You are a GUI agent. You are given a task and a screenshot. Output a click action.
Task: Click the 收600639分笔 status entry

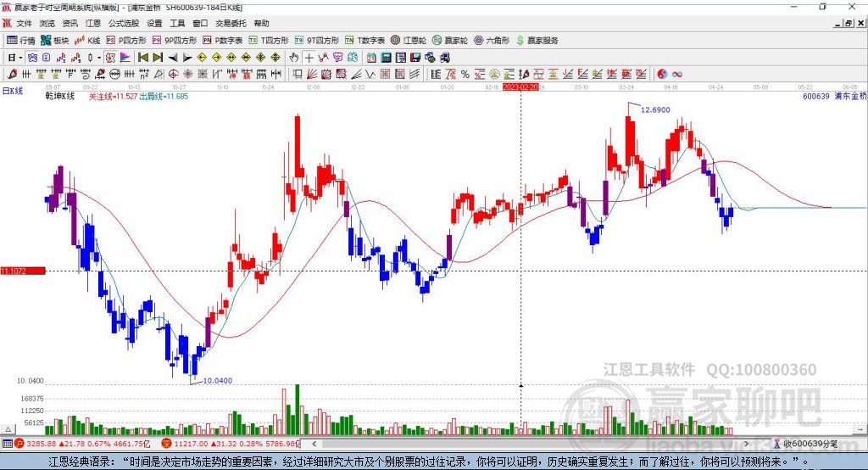click(x=805, y=444)
